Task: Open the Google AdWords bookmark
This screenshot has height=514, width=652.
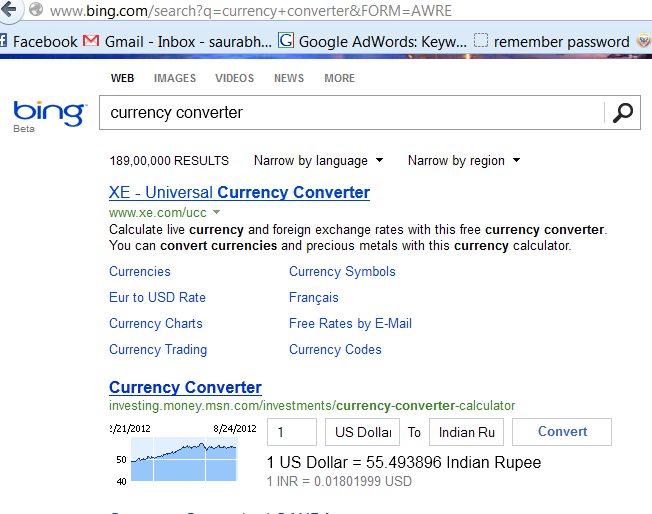Action: (372, 42)
